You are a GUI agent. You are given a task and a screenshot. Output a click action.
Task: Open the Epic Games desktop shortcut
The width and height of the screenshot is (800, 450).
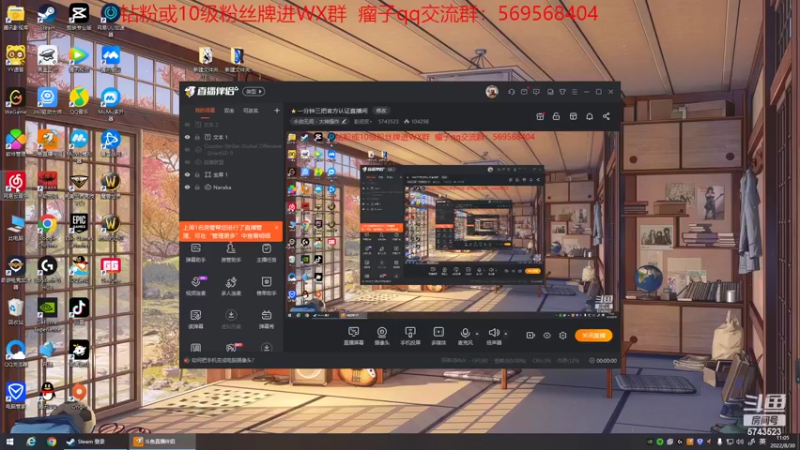(x=79, y=226)
